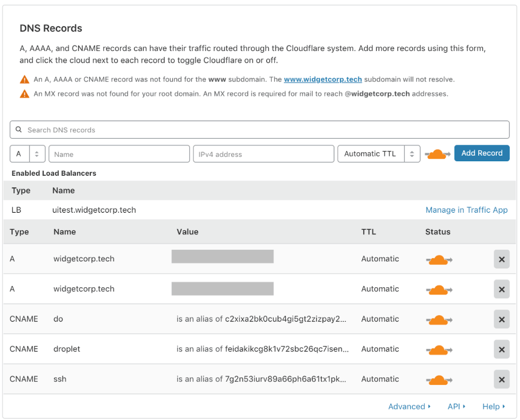520x420 pixels.
Task: Delete the second widgetcorp.tech A record
Action: (501, 289)
